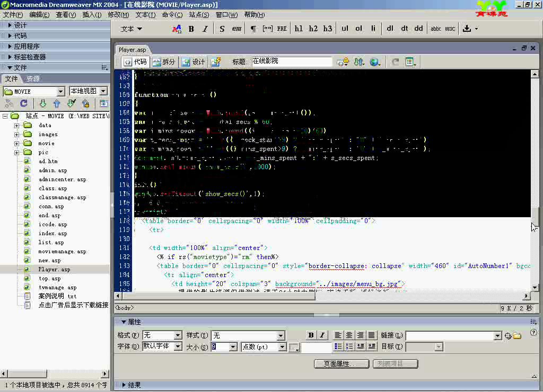Viewport: 543px width, 392px height.
Task: Open the MOVIE site dropdown
Action: [x=60, y=91]
